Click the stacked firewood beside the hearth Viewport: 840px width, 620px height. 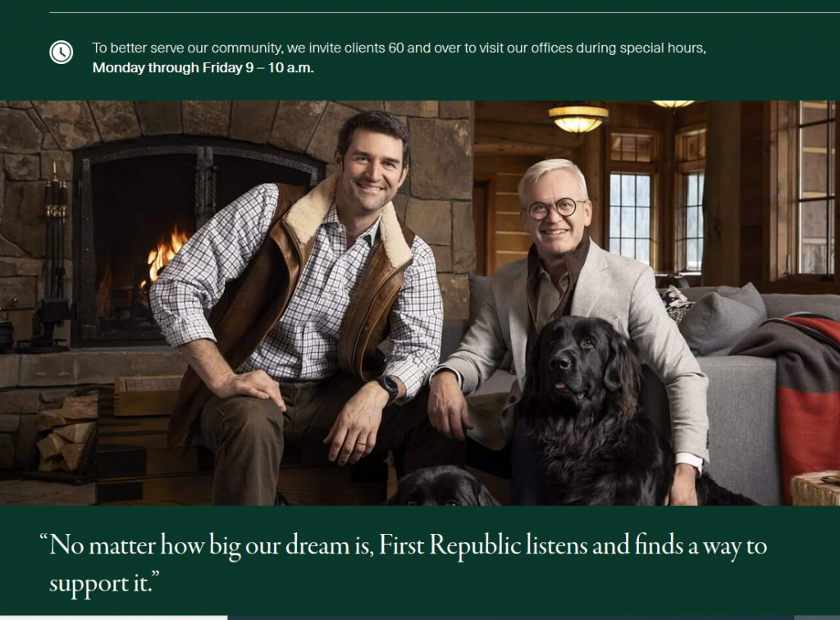click(67, 434)
